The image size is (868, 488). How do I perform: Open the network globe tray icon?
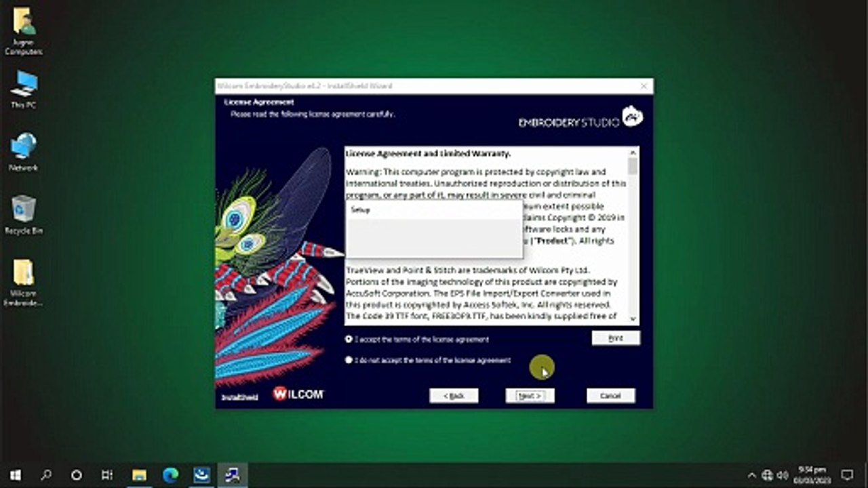click(768, 475)
